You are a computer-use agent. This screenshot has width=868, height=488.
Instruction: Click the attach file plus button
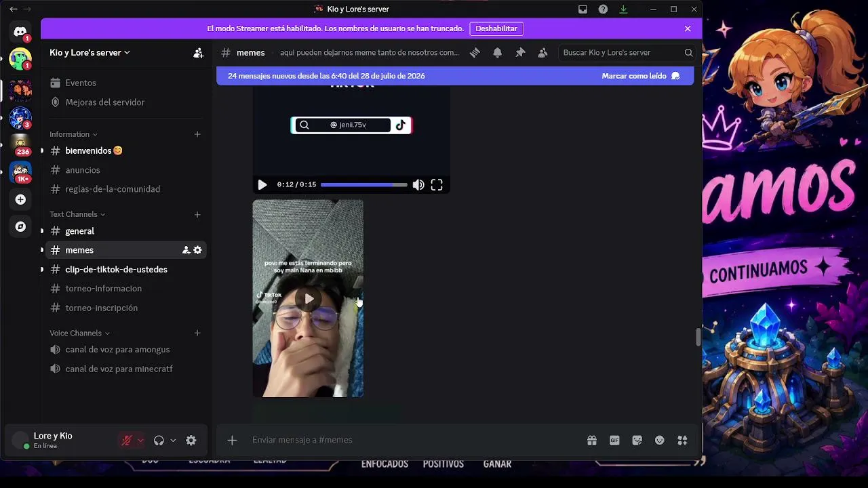[x=232, y=441]
